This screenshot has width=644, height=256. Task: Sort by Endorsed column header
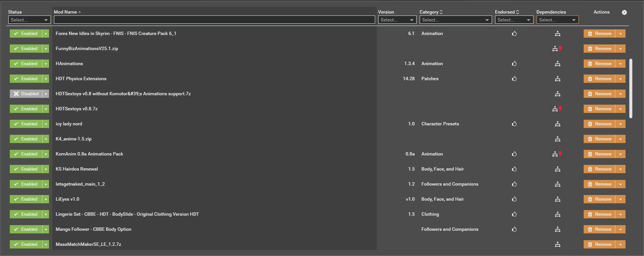point(507,12)
